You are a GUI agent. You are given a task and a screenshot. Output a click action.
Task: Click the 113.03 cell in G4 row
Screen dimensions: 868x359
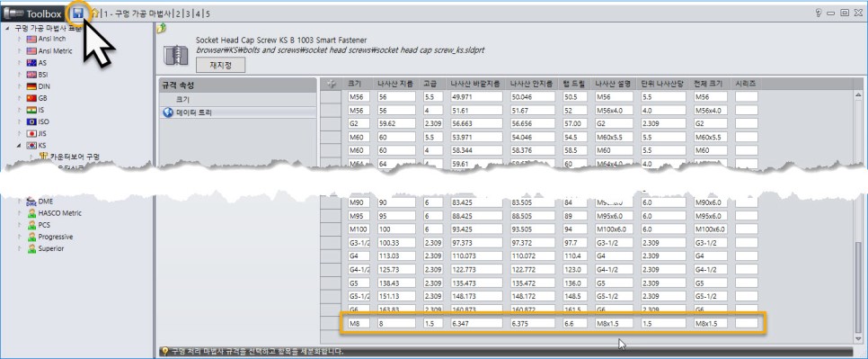point(396,256)
